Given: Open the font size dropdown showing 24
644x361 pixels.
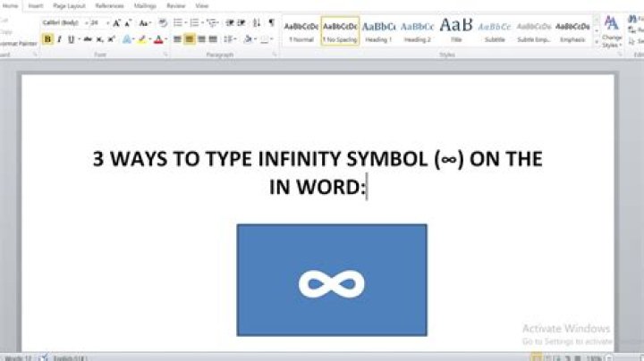Looking at the screenshot, I should tap(97, 22).
